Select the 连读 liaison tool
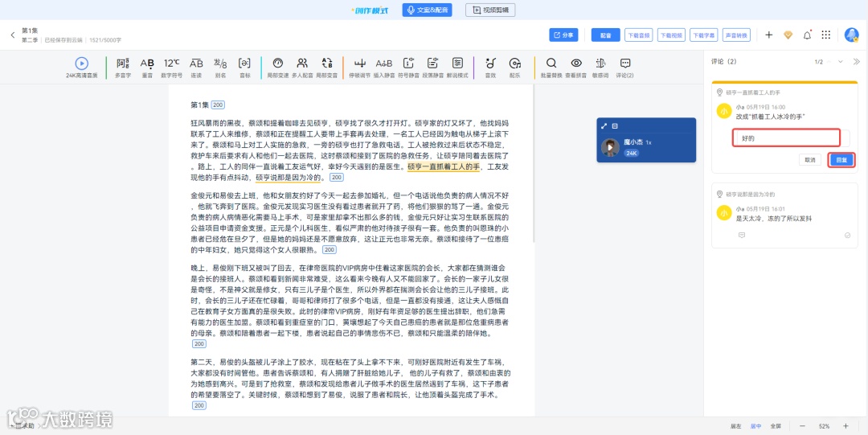 197,68
